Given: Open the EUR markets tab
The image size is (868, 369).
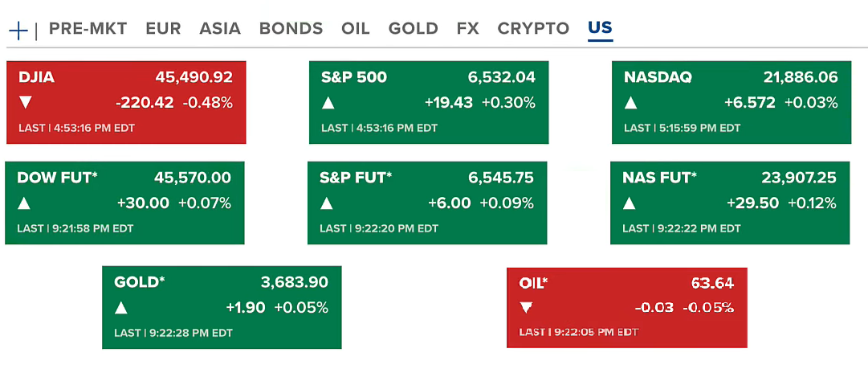Looking at the screenshot, I should click(x=163, y=28).
